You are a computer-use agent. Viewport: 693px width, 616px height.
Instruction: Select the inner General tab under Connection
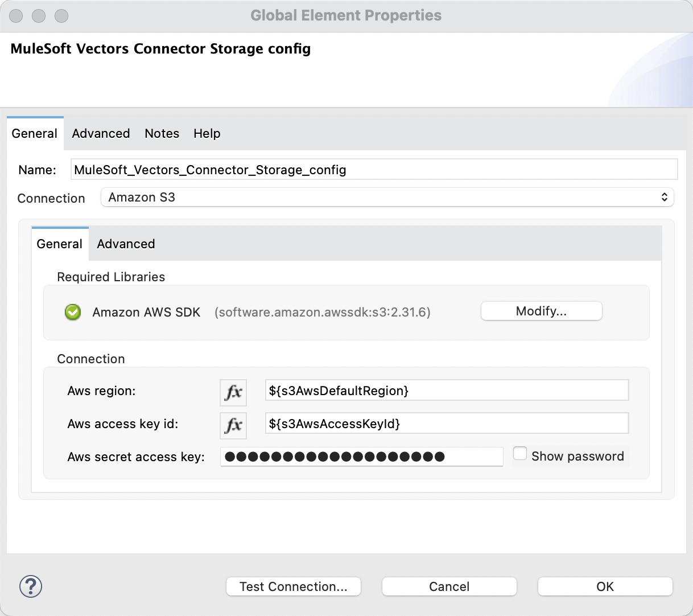[x=60, y=244]
